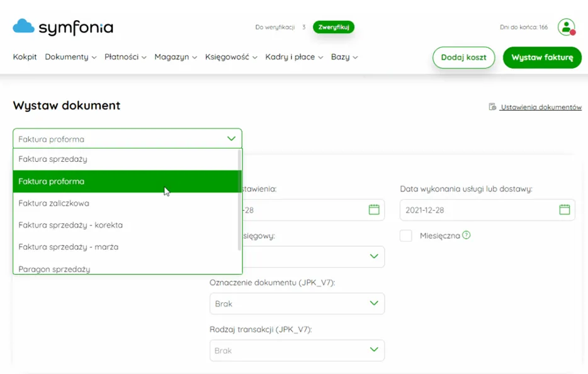Expand Rodzaj transakcji (JPK_V7) dropdown
This screenshot has height=374, width=588.
[374, 350]
